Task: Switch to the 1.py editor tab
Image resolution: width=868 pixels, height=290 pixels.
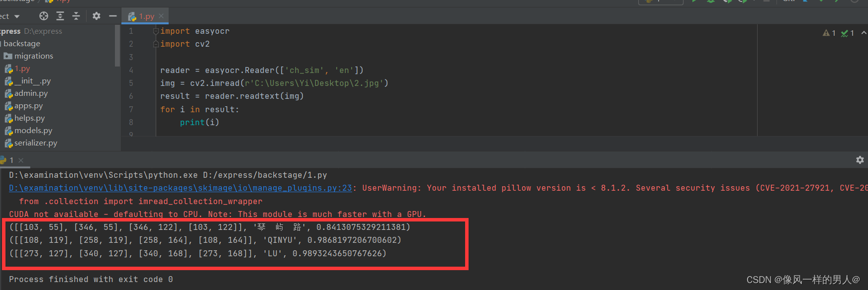Action: tap(146, 16)
